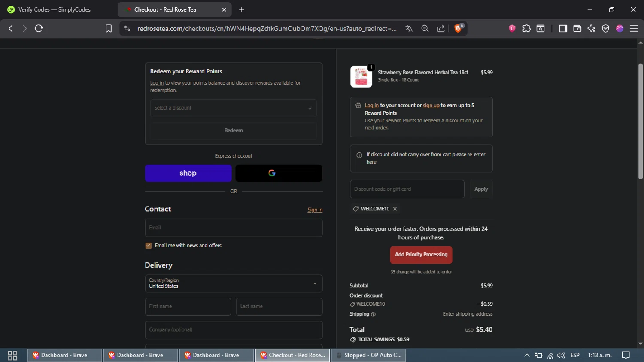Go forward in browser history
This screenshot has height=362, width=644.
pos(24,28)
